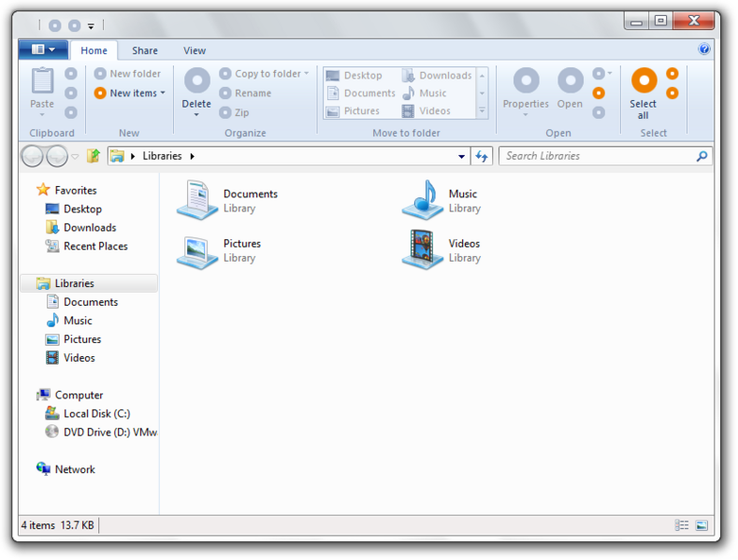
Task: Click the Back navigation button
Action: 33,156
